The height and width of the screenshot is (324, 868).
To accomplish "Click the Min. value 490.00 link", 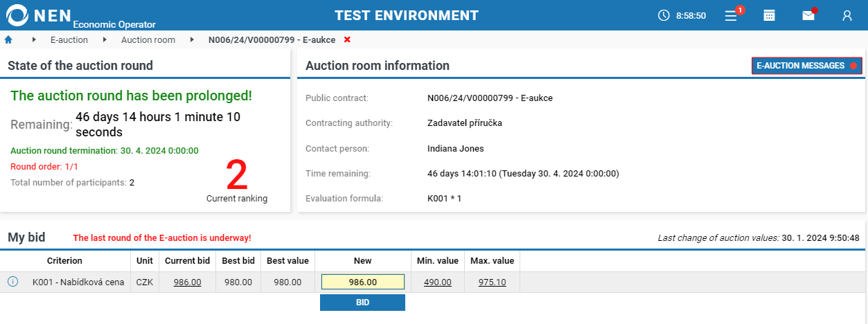I will (x=437, y=282).
